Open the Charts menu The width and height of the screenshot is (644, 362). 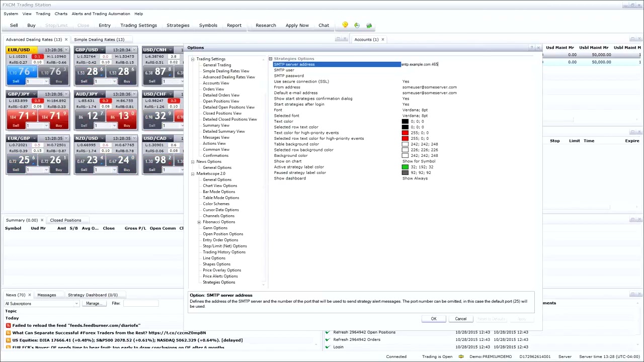pos(61,14)
